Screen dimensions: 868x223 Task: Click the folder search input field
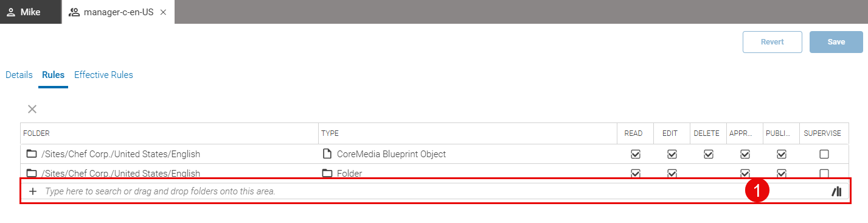pos(426,191)
